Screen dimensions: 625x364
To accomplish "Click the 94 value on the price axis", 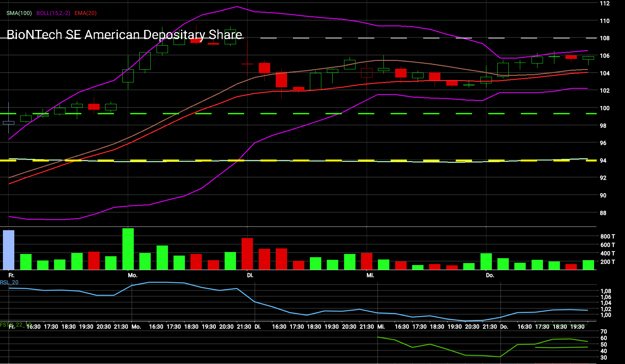I will point(603,161).
